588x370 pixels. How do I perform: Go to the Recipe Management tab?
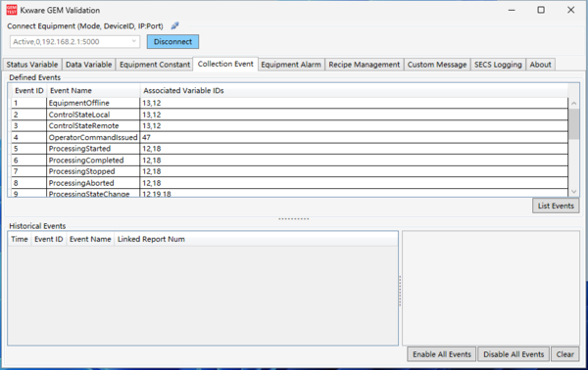(365, 65)
